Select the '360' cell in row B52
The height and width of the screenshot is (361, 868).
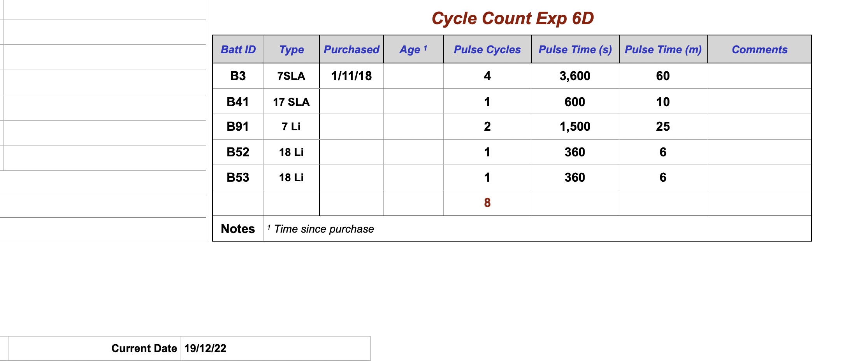[575, 152]
